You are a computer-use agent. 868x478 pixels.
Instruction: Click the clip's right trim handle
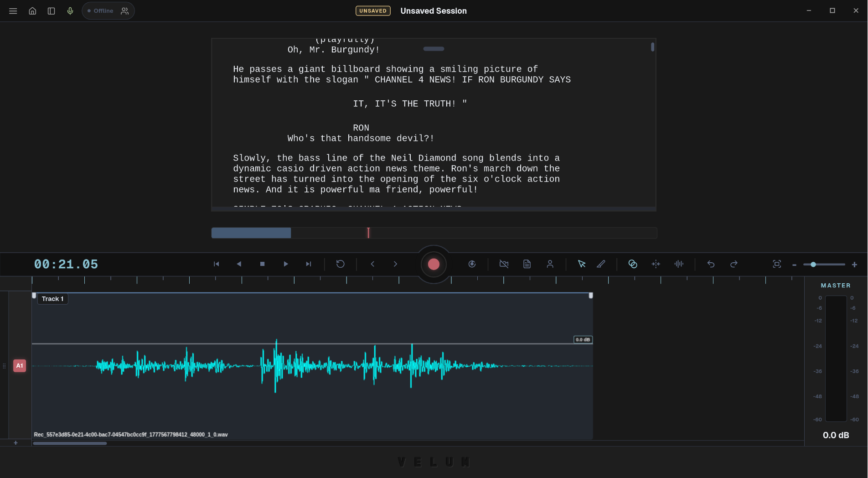coord(591,296)
